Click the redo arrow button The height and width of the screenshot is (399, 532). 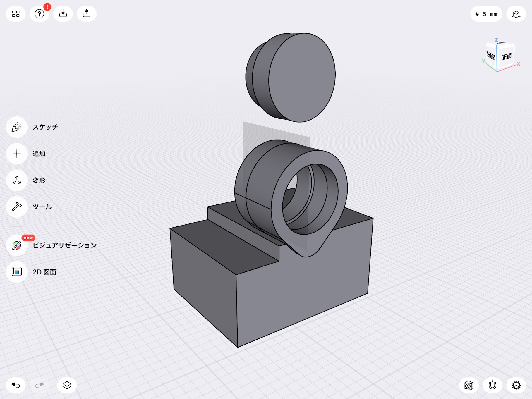[40, 385]
